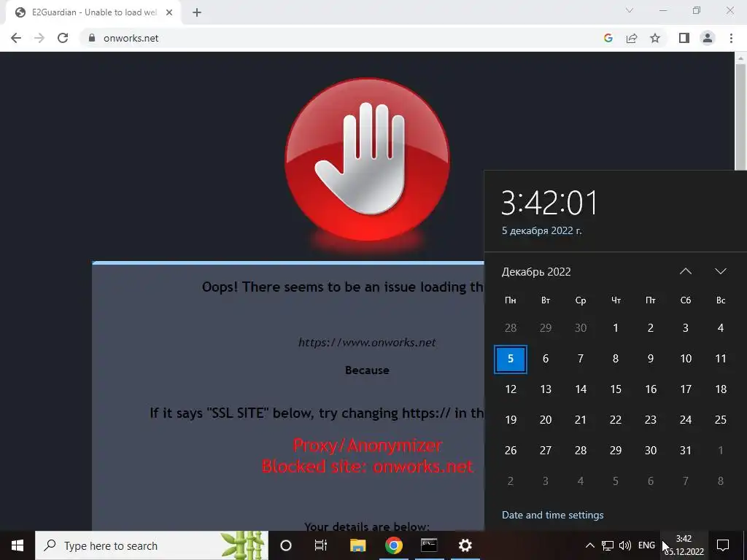Open the notification center icon
Viewport: 747px width, 560px height.
click(723, 545)
